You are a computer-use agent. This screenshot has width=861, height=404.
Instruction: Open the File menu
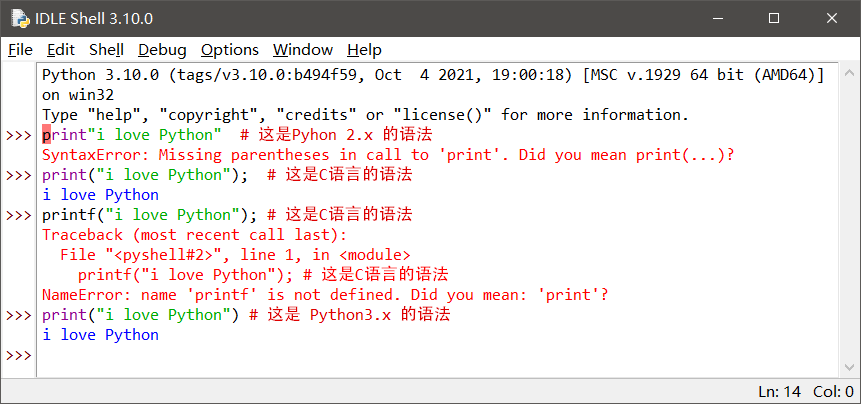pyautogui.click(x=20, y=49)
